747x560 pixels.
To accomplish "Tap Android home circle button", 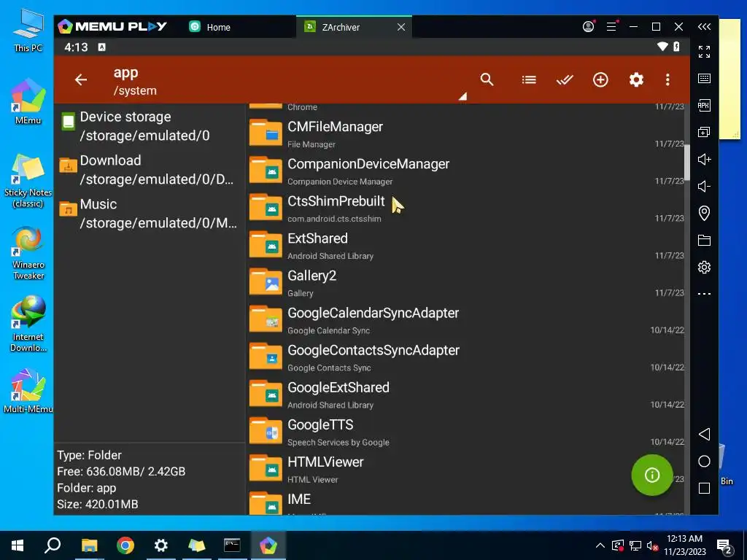I will click(704, 461).
